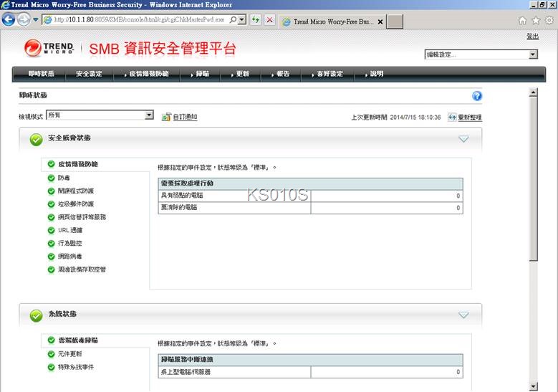Click the search magnifier in address bar

233,19
